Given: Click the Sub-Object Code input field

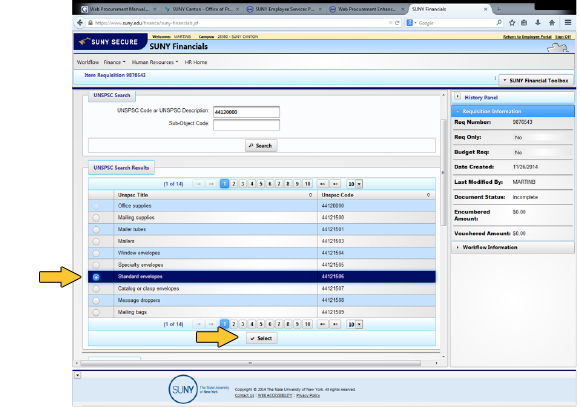Looking at the screenshot, I should [x=246, y=125].
